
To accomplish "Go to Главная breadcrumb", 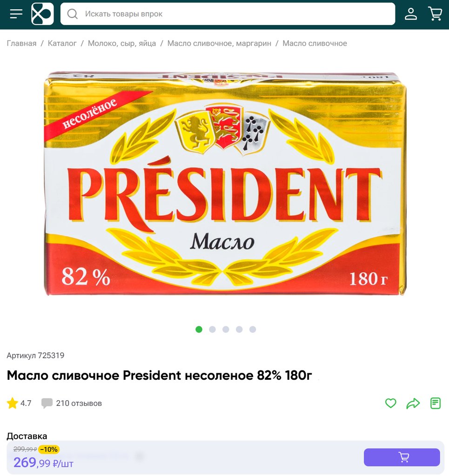I will (x=21, y=43).
